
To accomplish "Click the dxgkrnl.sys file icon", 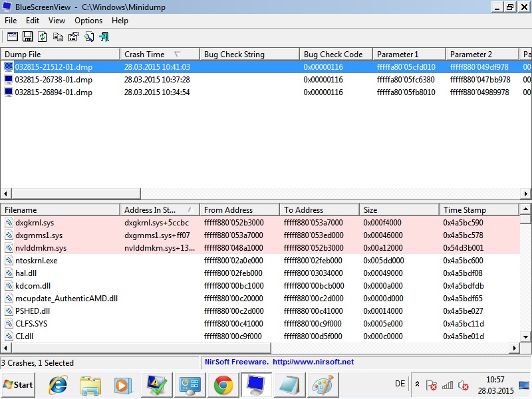I will (x=9, y=223).
